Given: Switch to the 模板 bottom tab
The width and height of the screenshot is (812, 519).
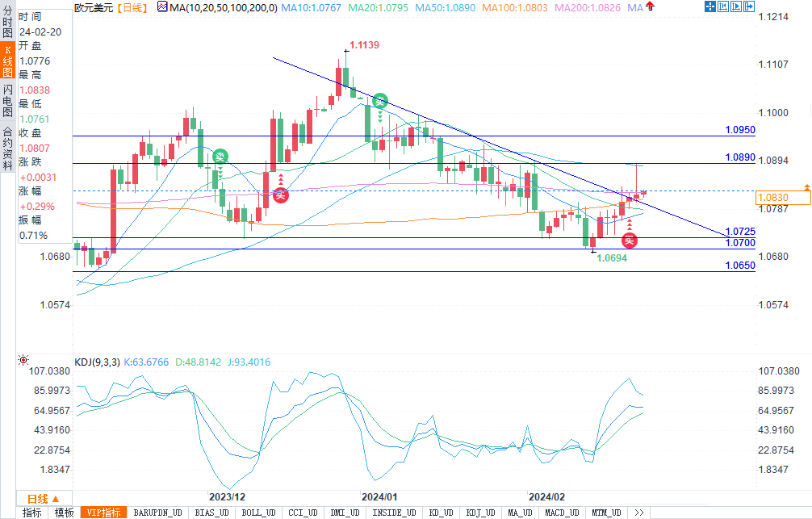Looking at the screenshot, I should tap(64, 513).
